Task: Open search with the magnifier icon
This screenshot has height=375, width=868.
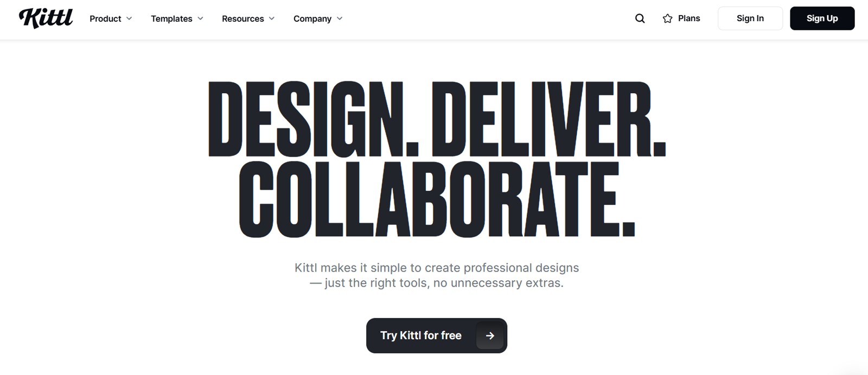Action: [640, 18]
